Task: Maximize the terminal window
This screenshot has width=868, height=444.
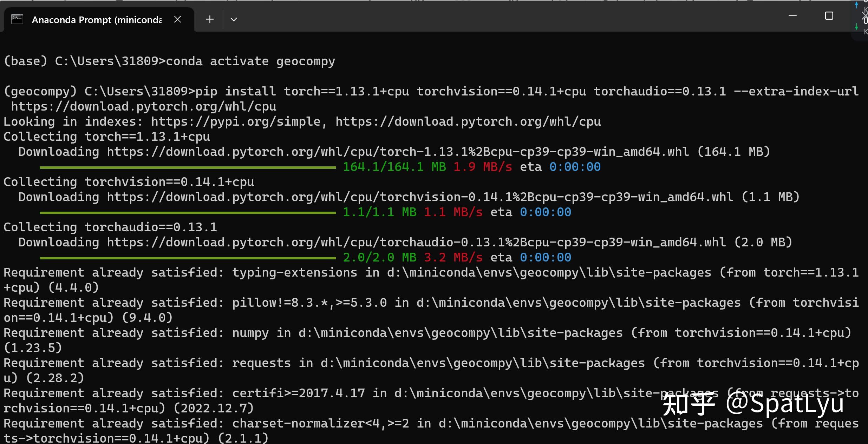Action: (x=829, y=15)
